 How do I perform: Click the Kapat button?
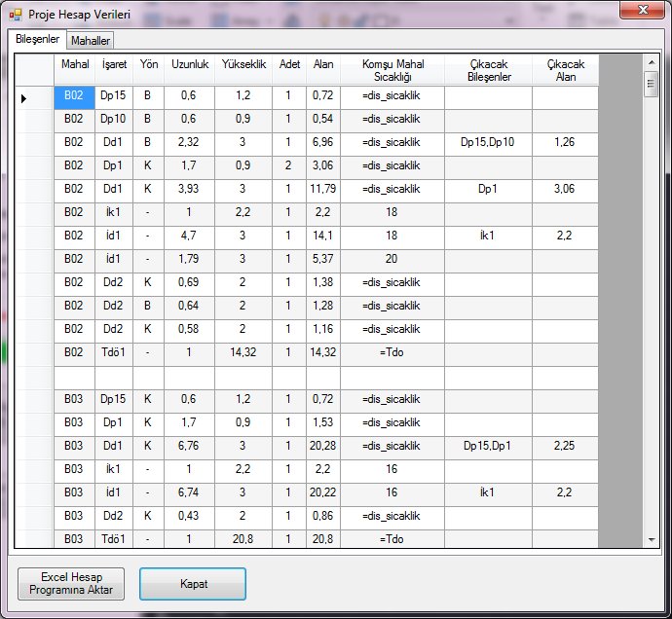pos(193,584)
